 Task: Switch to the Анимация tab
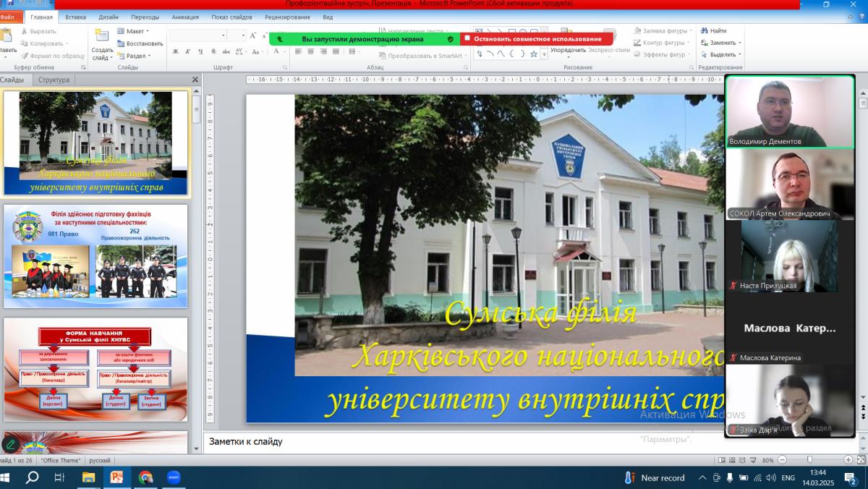[185, 17]
